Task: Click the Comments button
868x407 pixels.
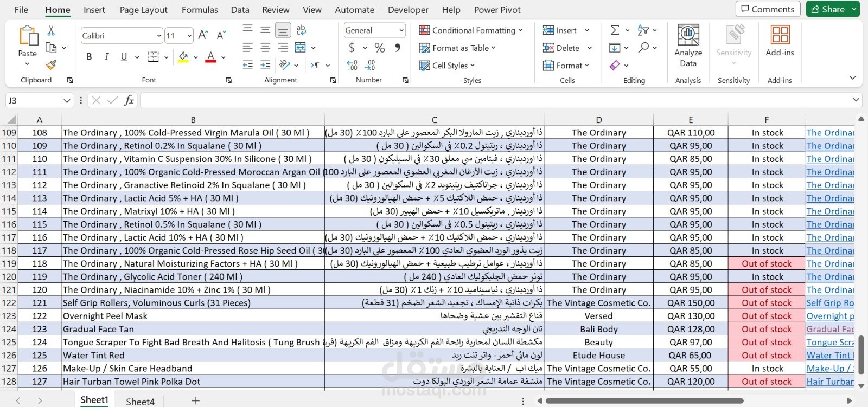Action: click(x=768, y=9)
